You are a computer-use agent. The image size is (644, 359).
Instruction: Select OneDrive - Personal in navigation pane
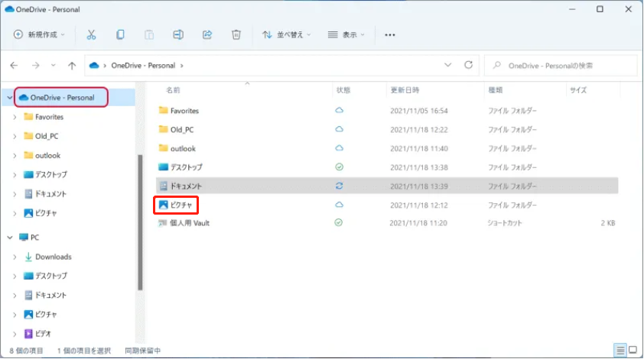point(62,98)
